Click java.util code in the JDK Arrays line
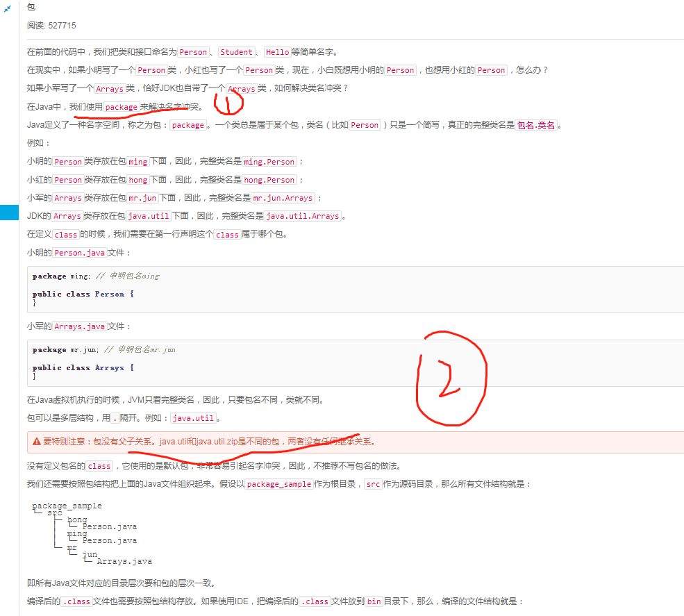This screenshot has height=616, width=684. click(149, 216)
